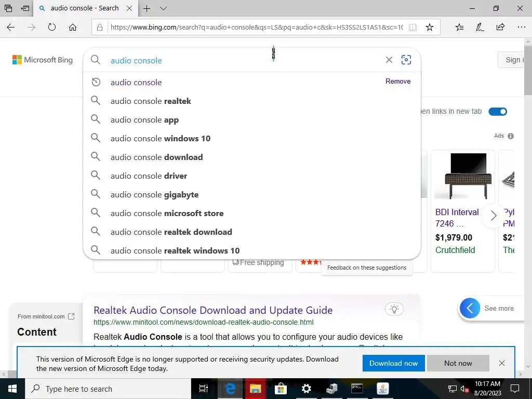Show site security lock info
The image size is (532, 399).
100,27
